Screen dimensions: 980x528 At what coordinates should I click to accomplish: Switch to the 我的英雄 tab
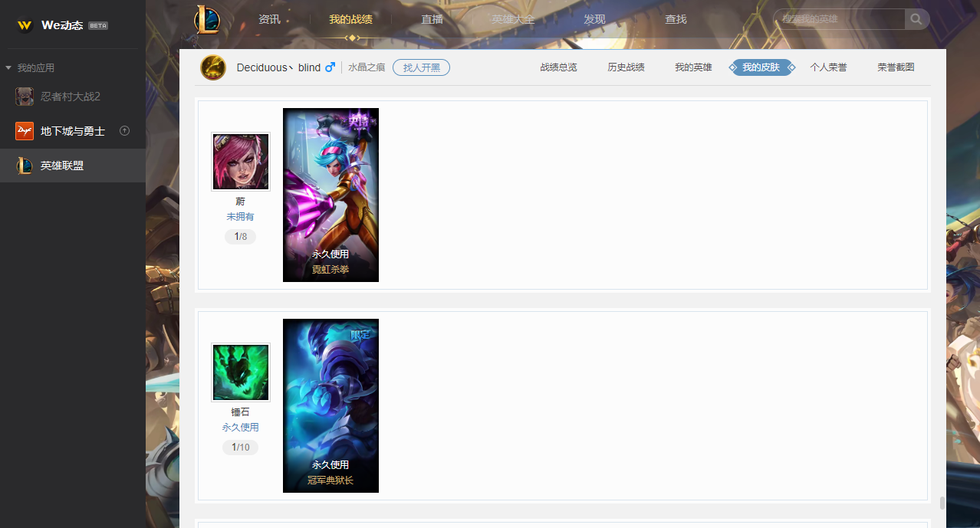pos(693,67)
